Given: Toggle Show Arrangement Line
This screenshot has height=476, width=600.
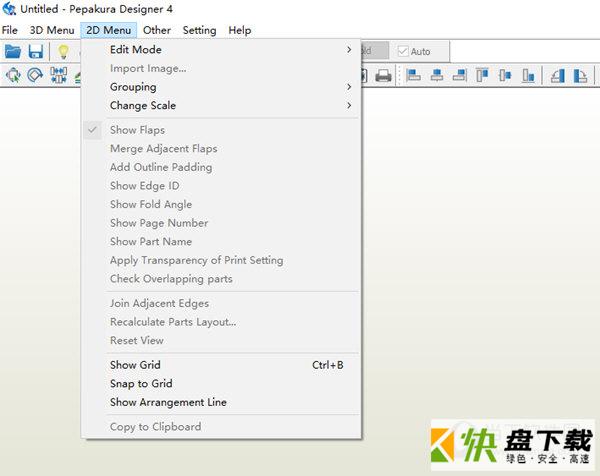Looking at the screenshot, I should point(221,402).
